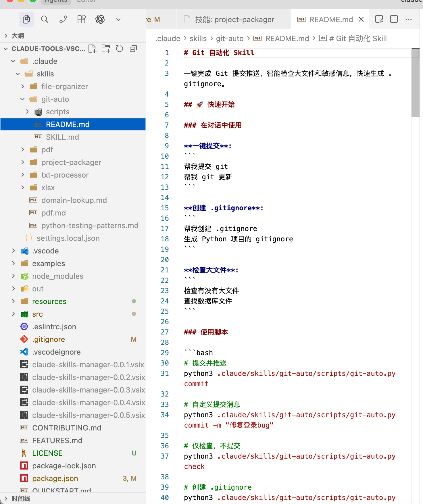The width and height of the screenshot is (423, 504).
Task: Open the modified .gitignore file
Action: 73,339
